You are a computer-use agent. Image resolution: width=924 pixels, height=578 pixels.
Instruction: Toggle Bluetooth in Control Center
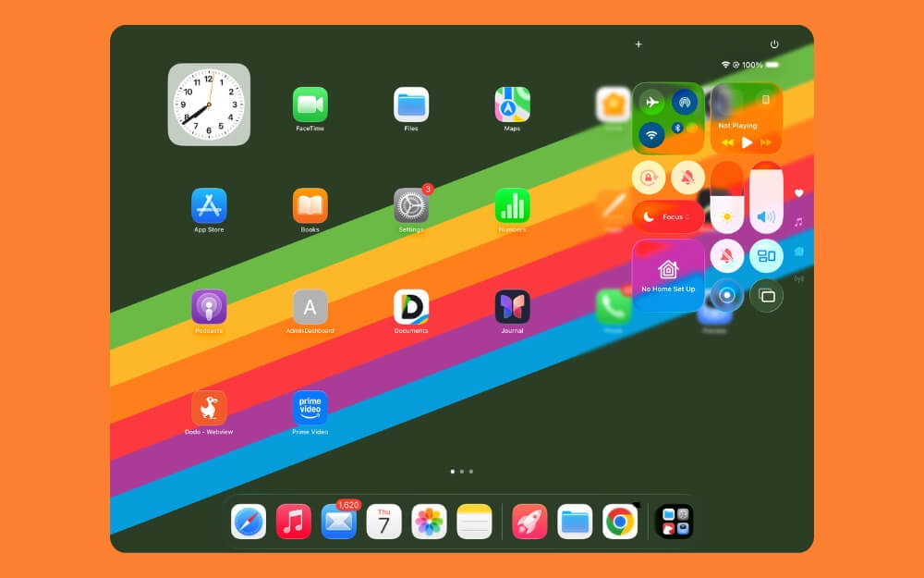tap(677, 128)
